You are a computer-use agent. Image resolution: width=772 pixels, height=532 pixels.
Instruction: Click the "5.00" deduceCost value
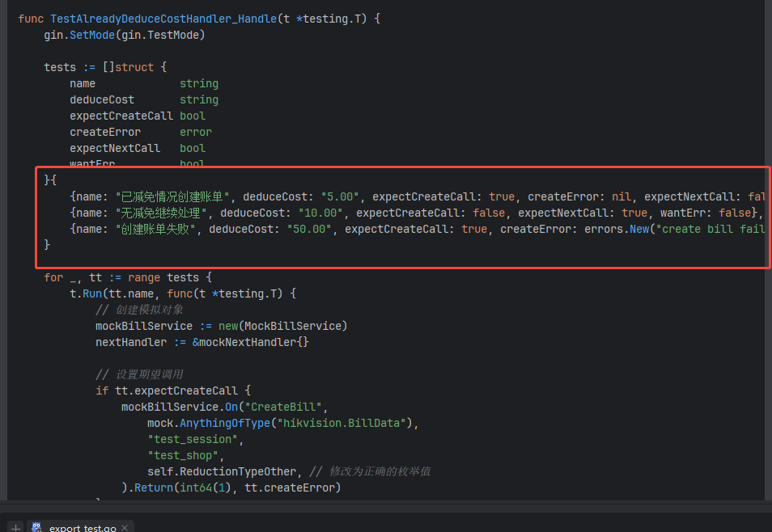tap(340, 196)
